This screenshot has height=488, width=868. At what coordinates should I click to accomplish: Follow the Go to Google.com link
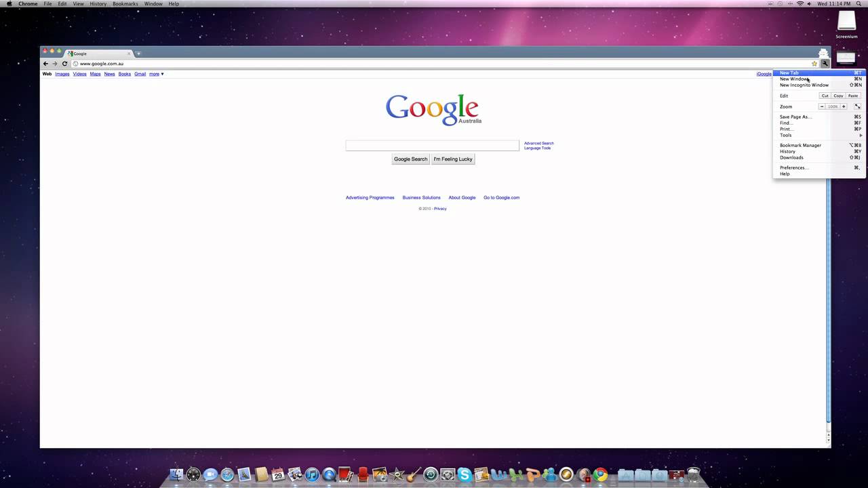click(x=502, y=198)
